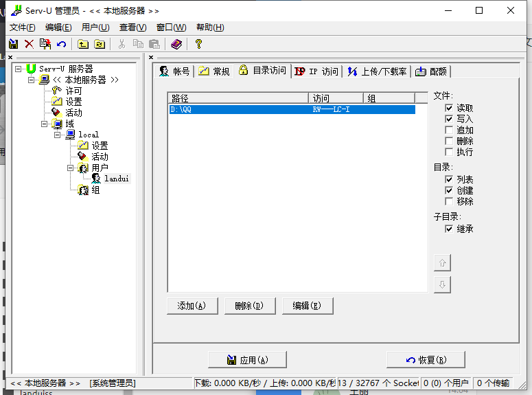Open the 用户(U) menu

tap(95, 27)
